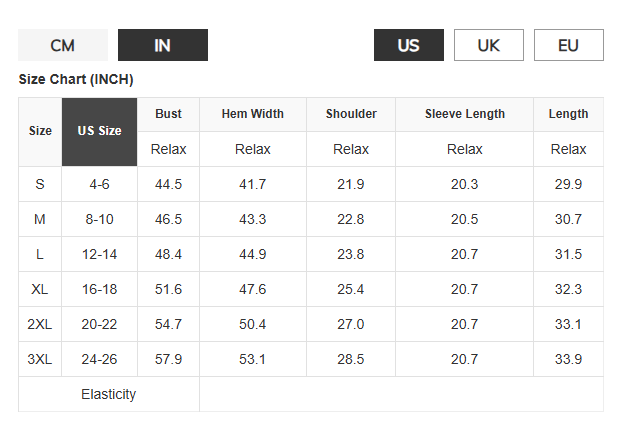Click the Length column header
The image size is (624, 427).
[568, 114]
